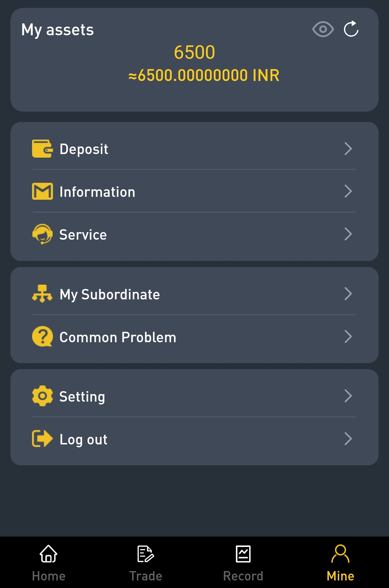389x588 pixels.
Task: Open the Common Problem page
Action: (118, 337)
